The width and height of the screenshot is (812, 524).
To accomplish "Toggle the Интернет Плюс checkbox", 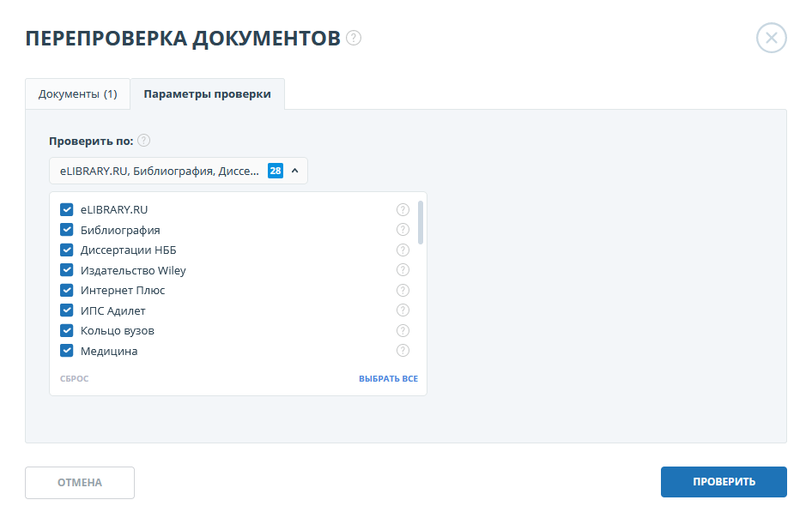I will (x=66, y=290).
